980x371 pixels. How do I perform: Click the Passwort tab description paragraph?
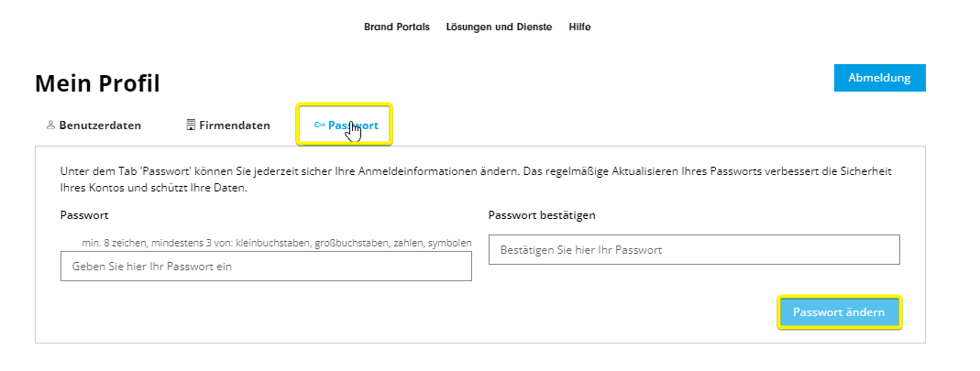pyautogui.click(x=476, y=180)
